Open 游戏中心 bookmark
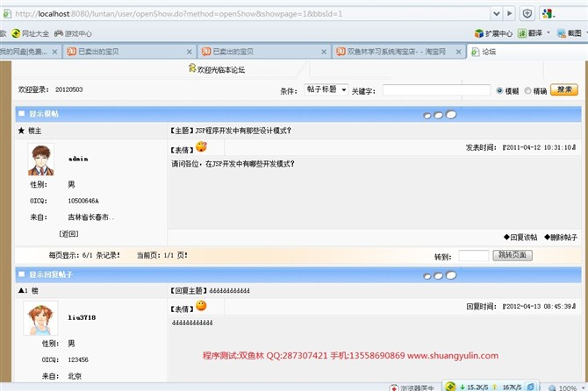This screenshot has height=391, width=588. [73, 33]
